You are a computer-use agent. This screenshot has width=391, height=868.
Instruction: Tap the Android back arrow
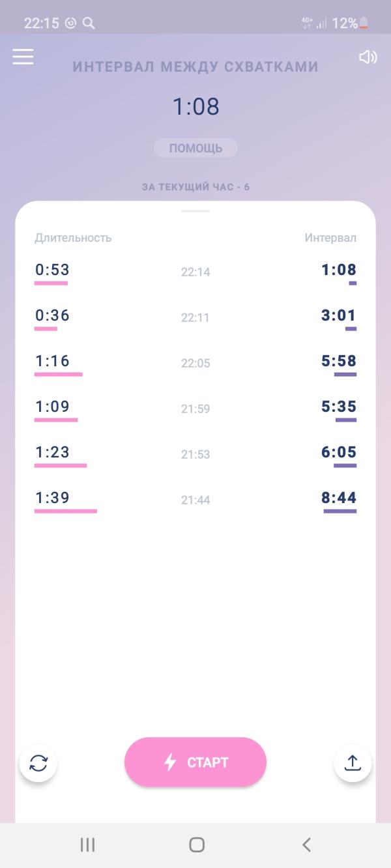[306, 845]
